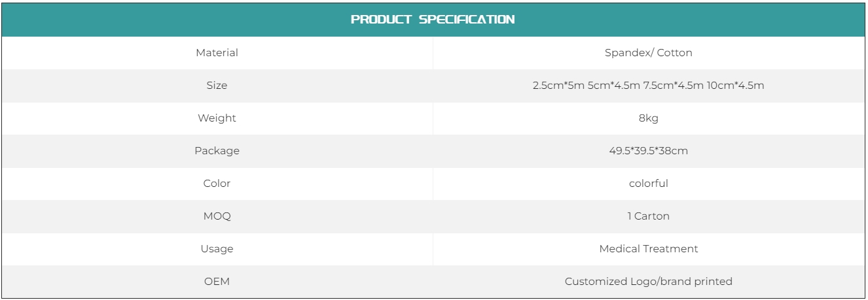Click the Usage row label

pyautogui.click(x=217, y=249)
